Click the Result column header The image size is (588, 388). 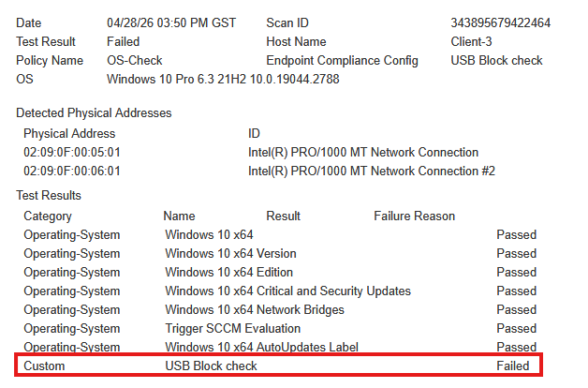pyautogui.click(x=283, y=216)
